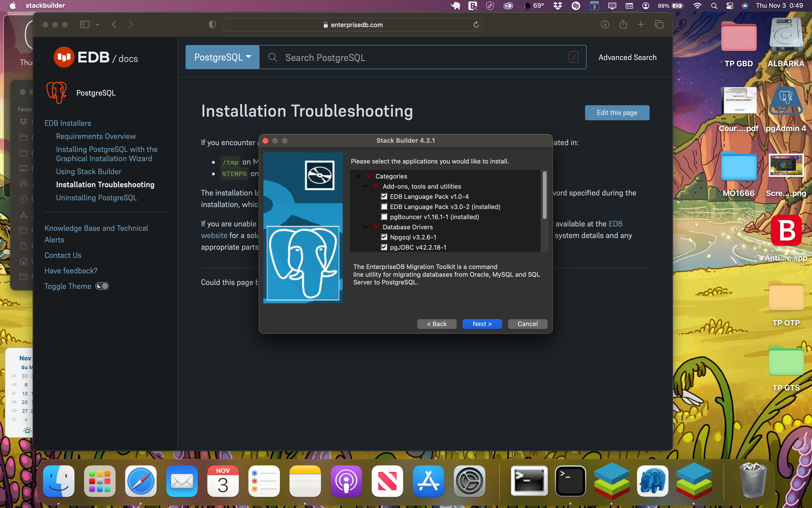
Task: Click the enterprisedb.com address bar
Action: (353, 25)
